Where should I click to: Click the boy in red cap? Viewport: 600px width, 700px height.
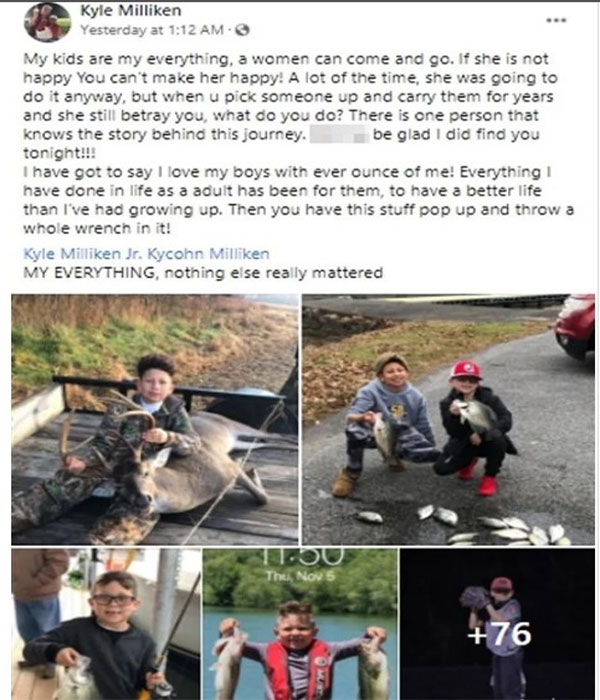pyautogui.click(x=474, y=428)
